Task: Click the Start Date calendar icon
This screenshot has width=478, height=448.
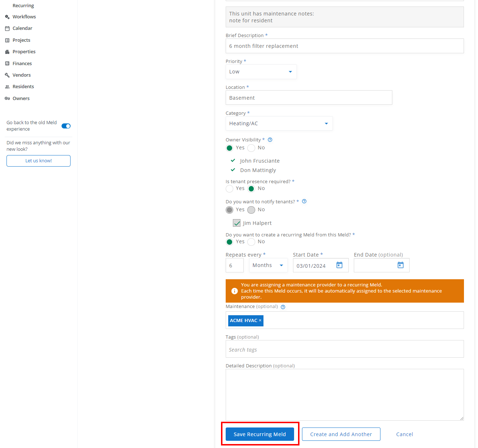Action: tap(339, 265)
